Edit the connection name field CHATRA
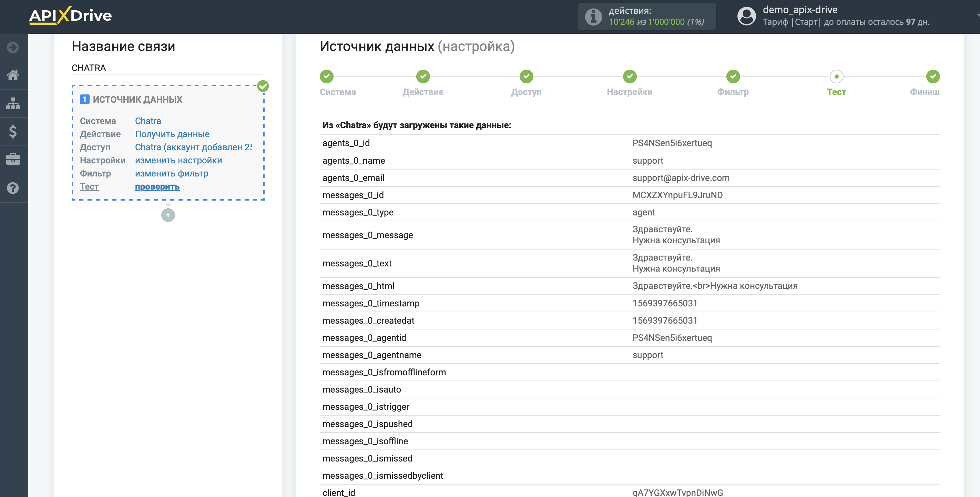This screenshot has width=980, height=497. (x=168, y=68)
